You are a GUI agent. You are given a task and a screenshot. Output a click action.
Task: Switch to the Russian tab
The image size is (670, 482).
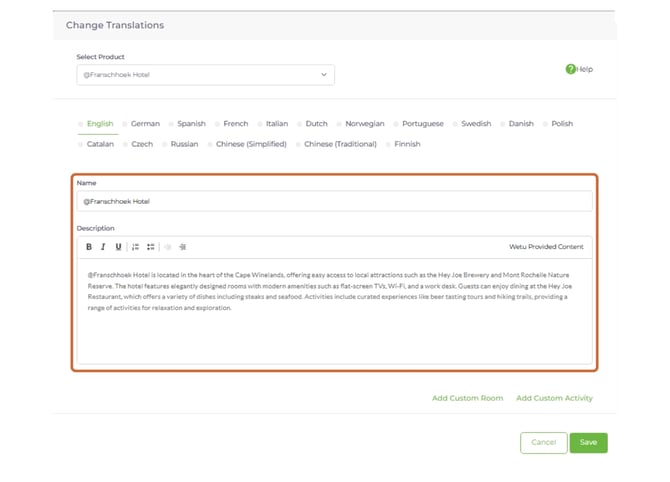point(184,144)
